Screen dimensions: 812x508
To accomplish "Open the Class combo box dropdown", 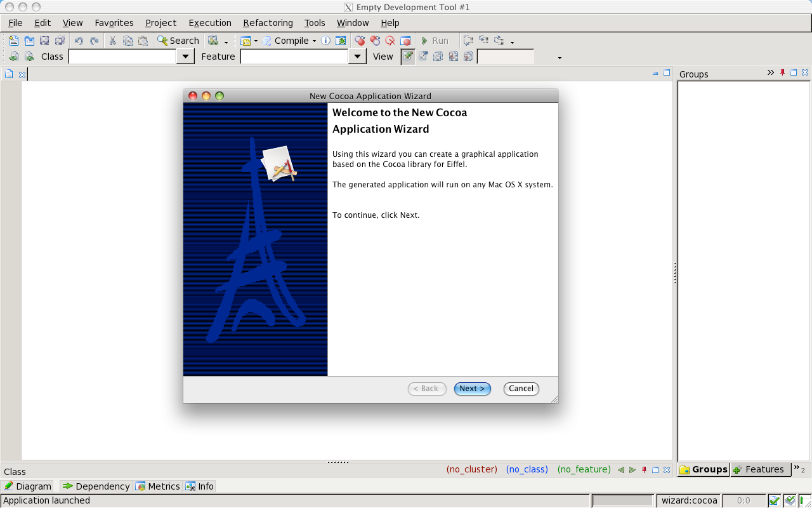I will (185, 57).
